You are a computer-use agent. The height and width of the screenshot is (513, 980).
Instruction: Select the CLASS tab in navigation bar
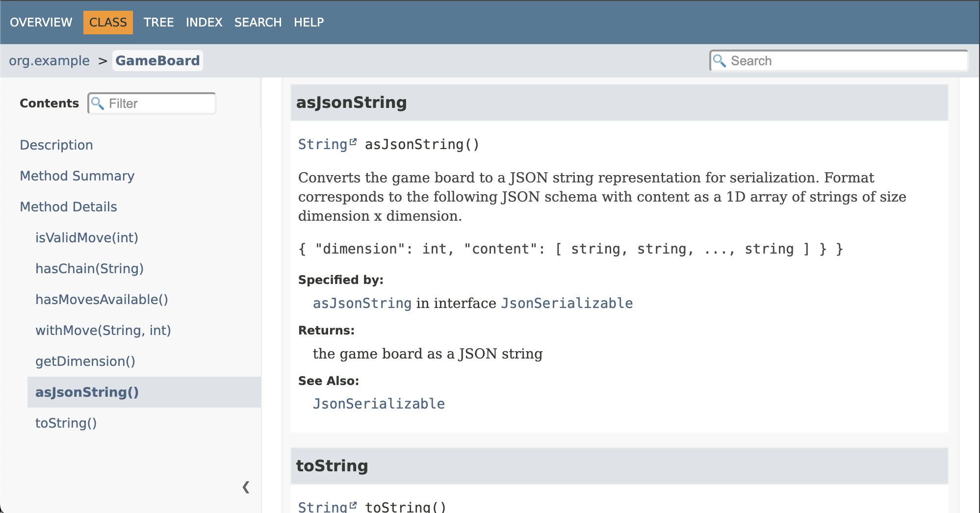[108, 22]
